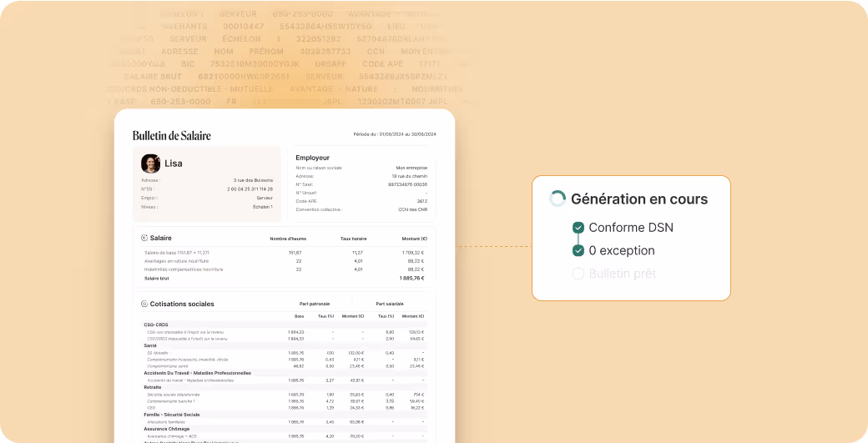This screenshot has height=443, width=868.
Task: Toggle the Conforme DSN checkmark
Action: tap(578, 227)
